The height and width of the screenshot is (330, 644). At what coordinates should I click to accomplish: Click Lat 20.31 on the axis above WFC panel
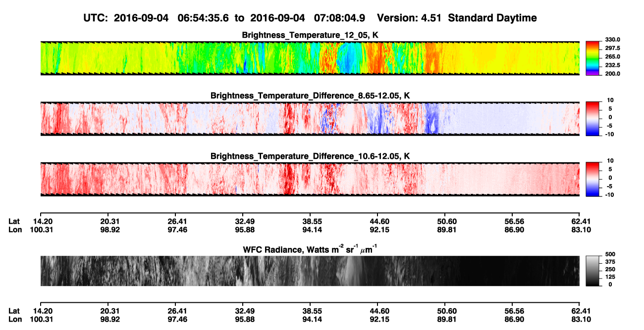108,221
